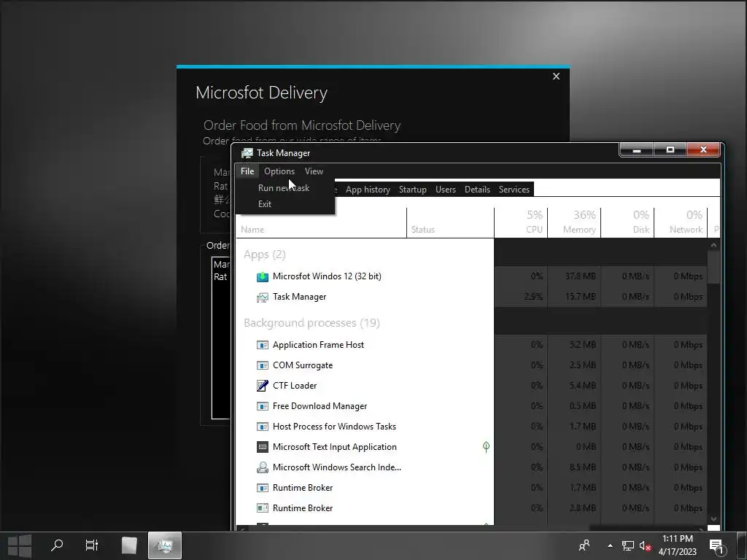
Task: Click the Background processes (19) group heading
Action: pyautogui.click(x=311, y=323)
